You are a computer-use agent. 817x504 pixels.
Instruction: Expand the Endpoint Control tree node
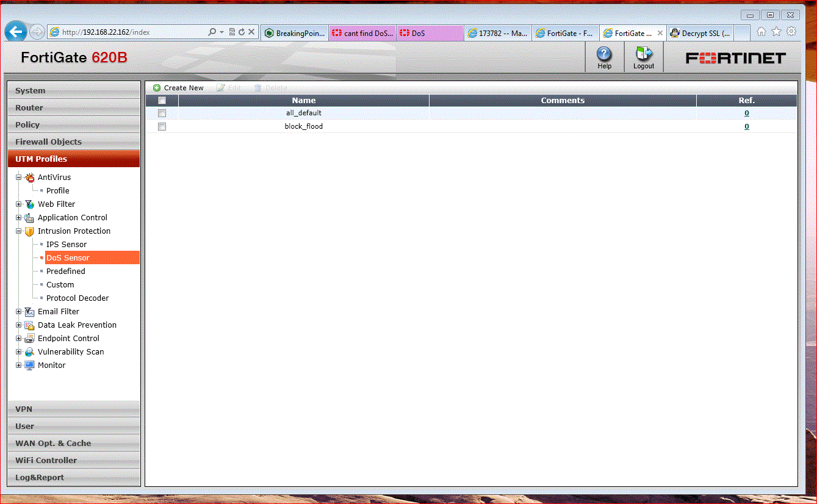19,339
